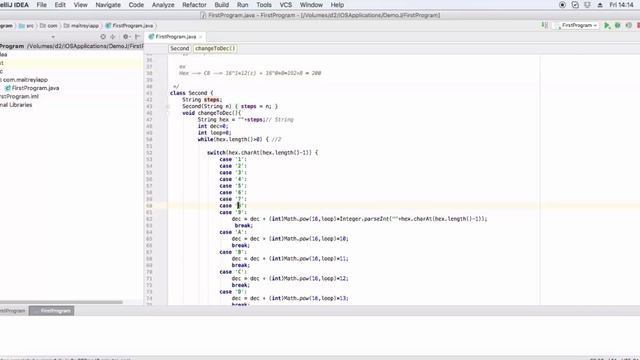The height and width of the screenshot is (360, 640).
Task: Click on the 'String steps;' declaration
Action: (202, 100)
